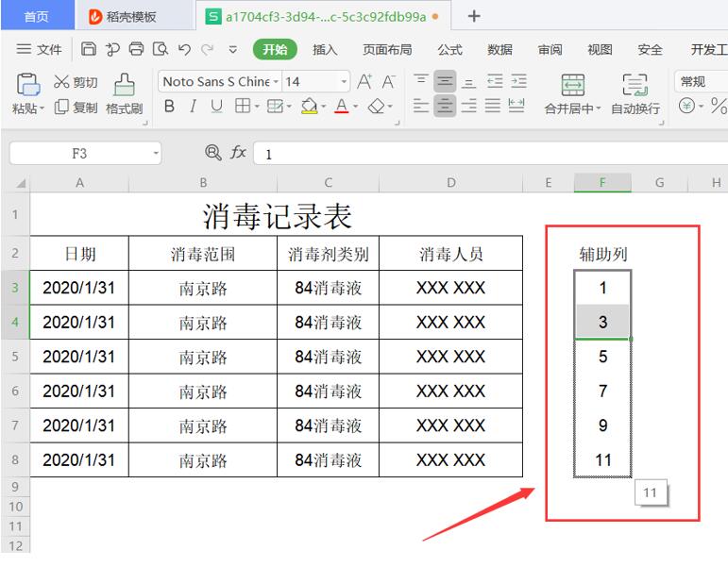Image resolution: width=728 pixels, height=567 pixels.
Task: Open the font name dropdown
Action: [x=276, y=82]
